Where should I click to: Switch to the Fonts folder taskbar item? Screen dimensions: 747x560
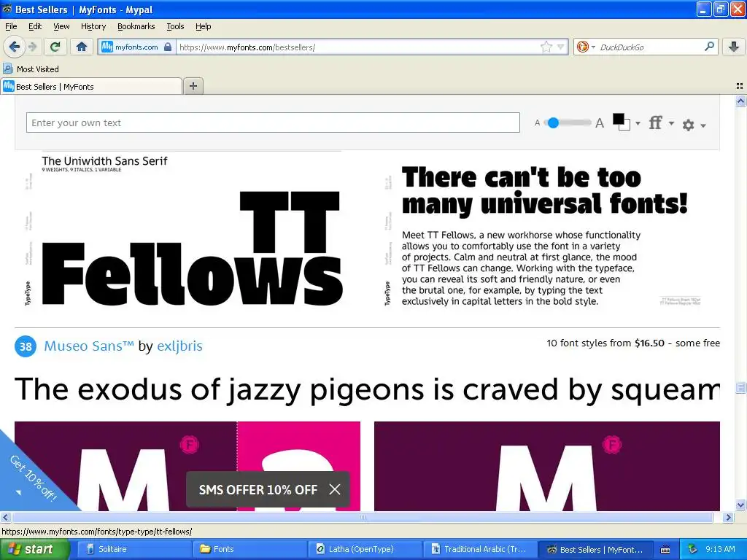[249, 549]
